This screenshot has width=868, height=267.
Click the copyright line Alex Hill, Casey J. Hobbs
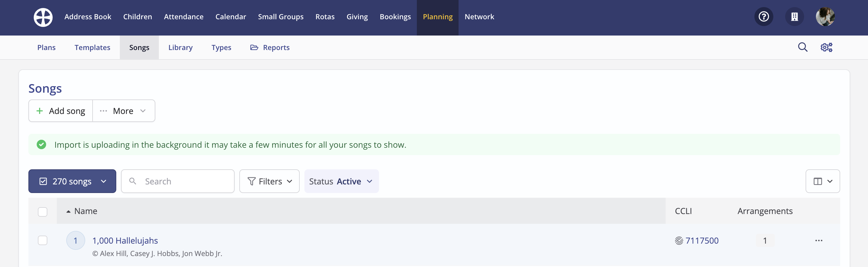pos(157,253)
